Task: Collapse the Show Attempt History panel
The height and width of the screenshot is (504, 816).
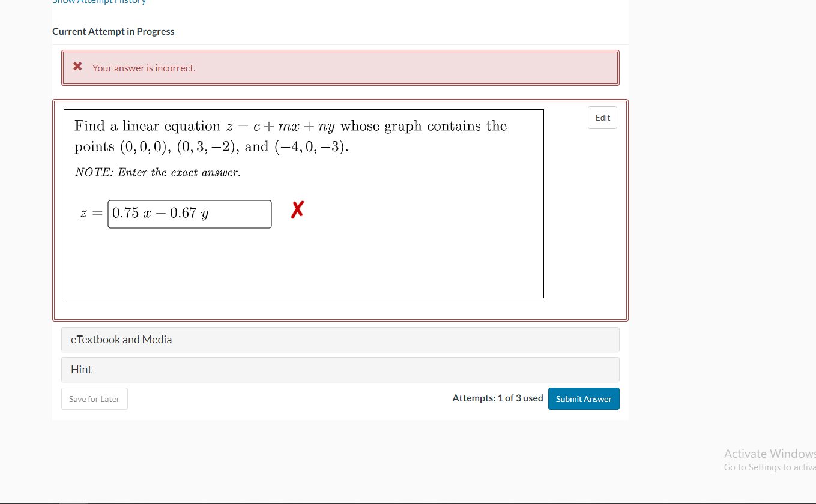Action: click(x=99, y=2)
